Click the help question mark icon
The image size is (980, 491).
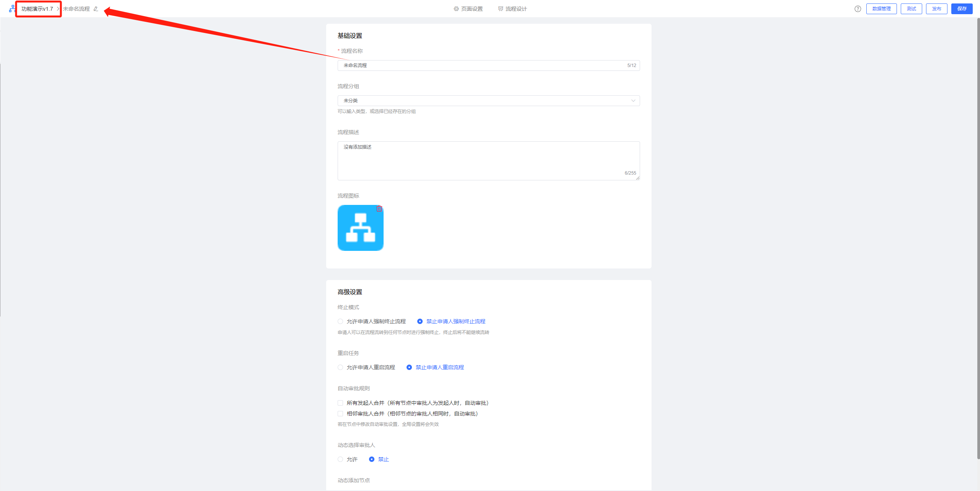857,9
